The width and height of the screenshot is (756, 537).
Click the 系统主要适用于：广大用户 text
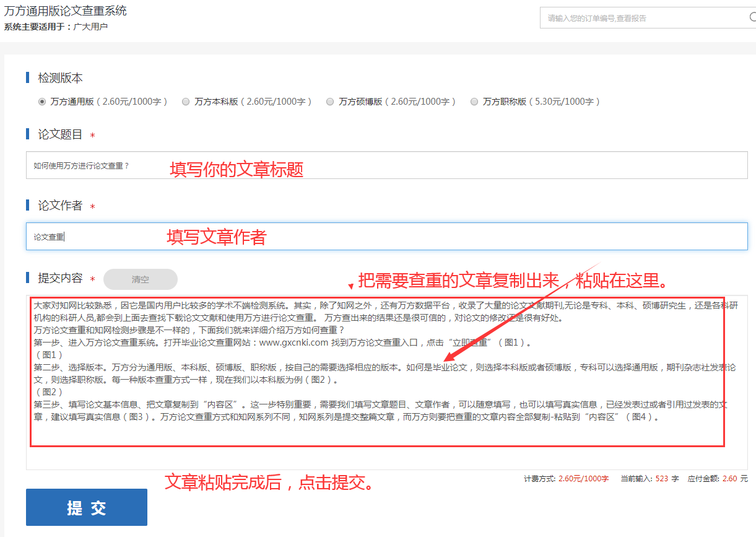coord(56,27)
